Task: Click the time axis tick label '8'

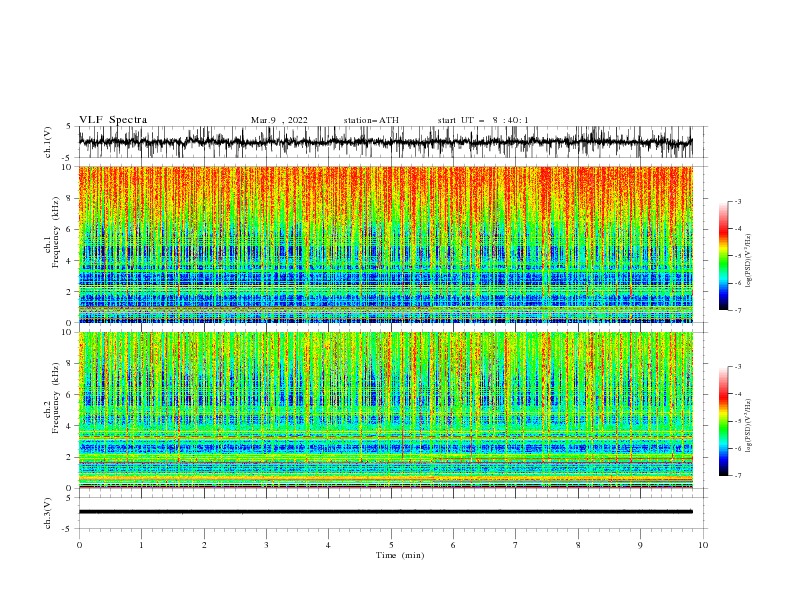Action: (578, 545)
